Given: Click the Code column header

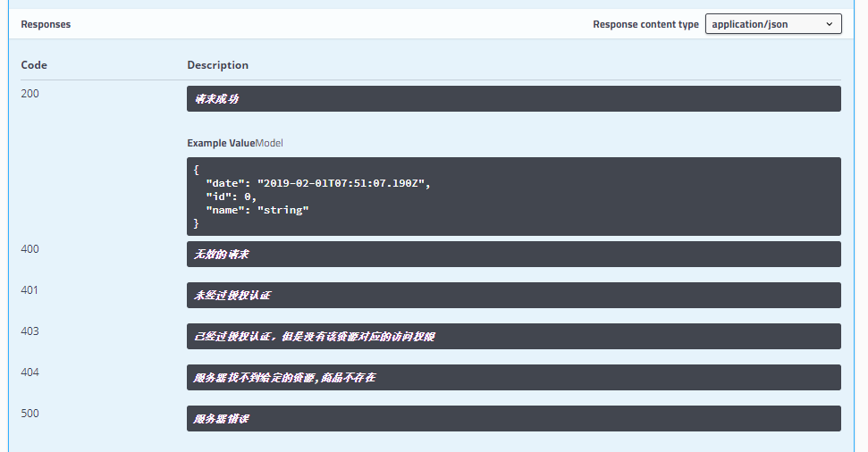Looking at the screenshot, I should point(34,65).
